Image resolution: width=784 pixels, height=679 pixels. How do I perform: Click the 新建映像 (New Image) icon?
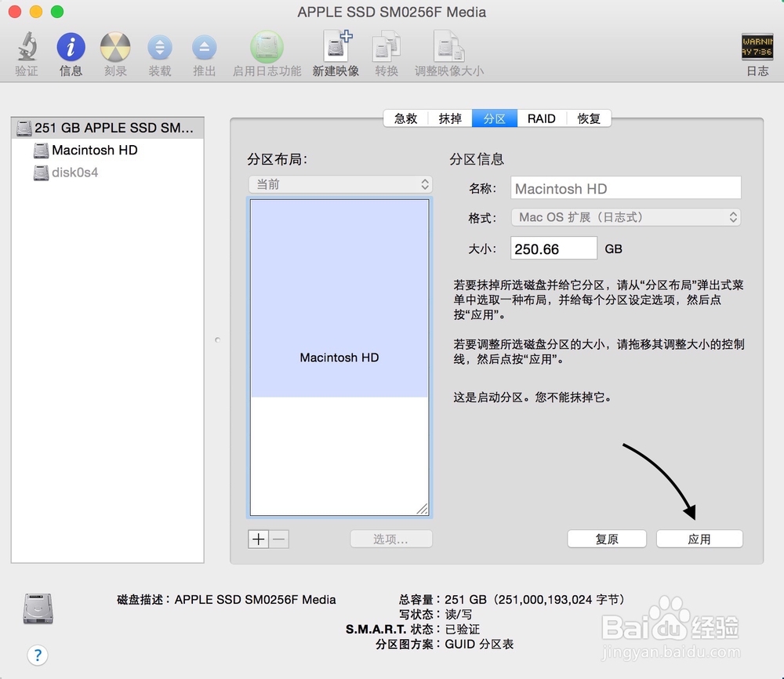pos(336,49)
